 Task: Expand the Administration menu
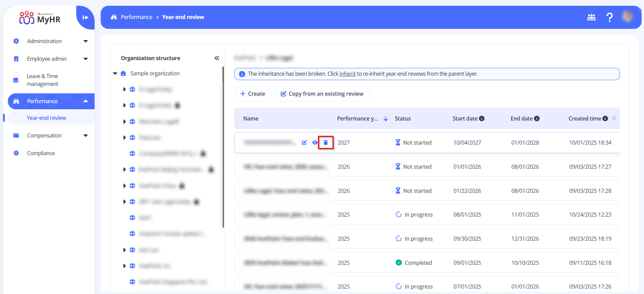tap(85, 41)
